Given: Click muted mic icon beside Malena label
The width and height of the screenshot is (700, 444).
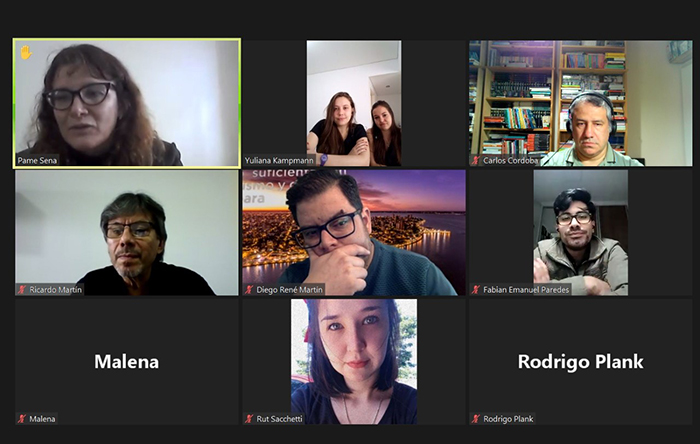Looking at the screenshot, I should tap(21, 419).
